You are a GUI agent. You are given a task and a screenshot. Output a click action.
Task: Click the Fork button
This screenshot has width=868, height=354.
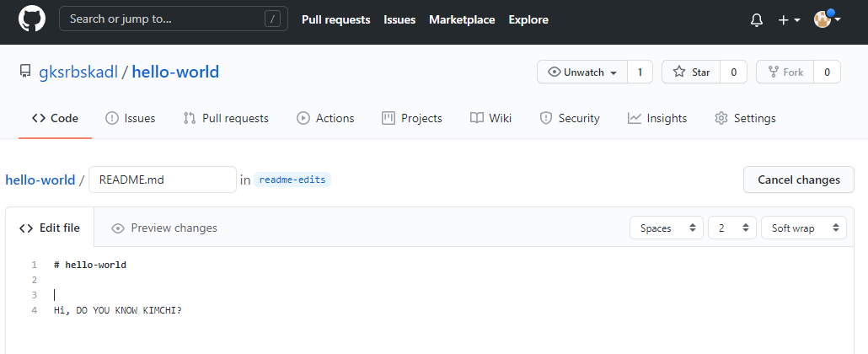pyautogui.click(x=785, y=72)
